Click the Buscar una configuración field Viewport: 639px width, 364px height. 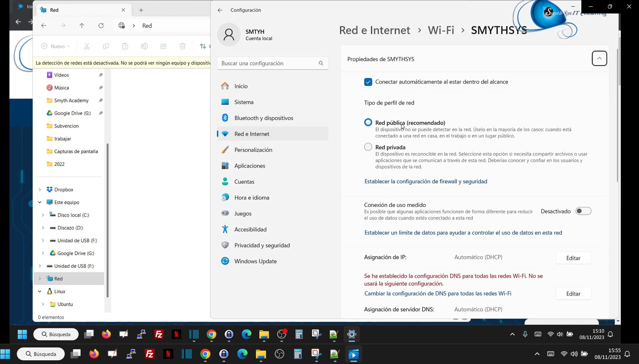coord(268,63)
